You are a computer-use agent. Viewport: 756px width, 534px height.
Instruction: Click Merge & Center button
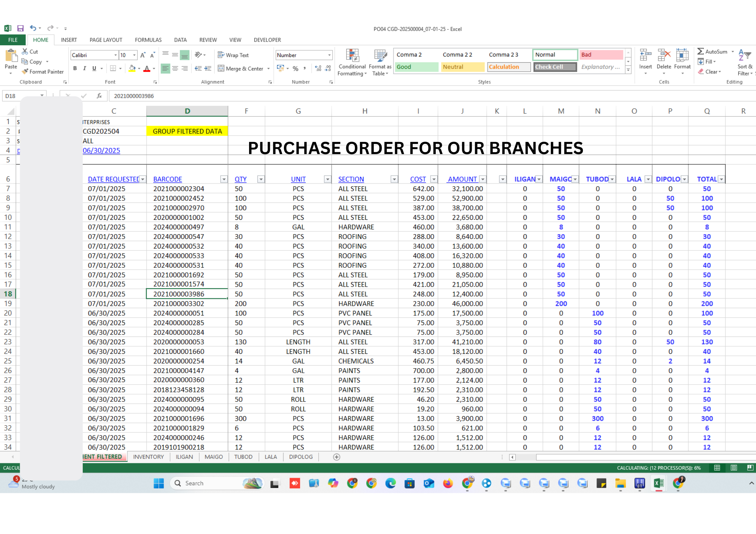point(241,68)
